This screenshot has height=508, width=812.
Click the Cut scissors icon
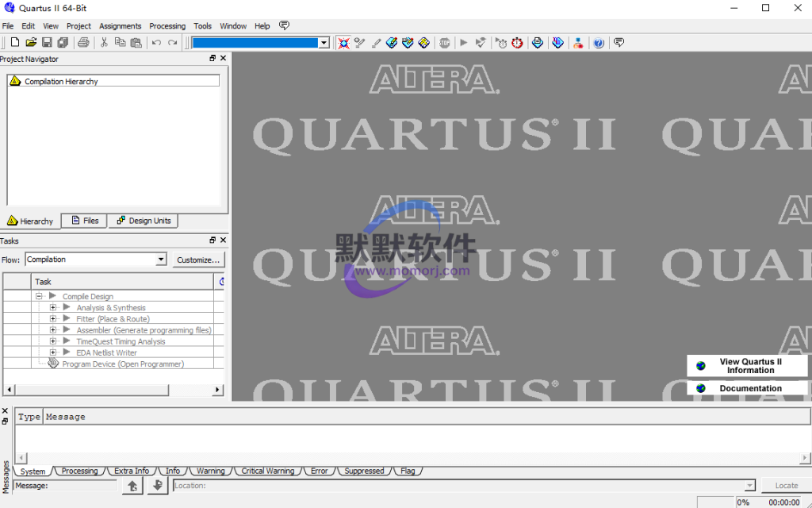click(104, 43)
